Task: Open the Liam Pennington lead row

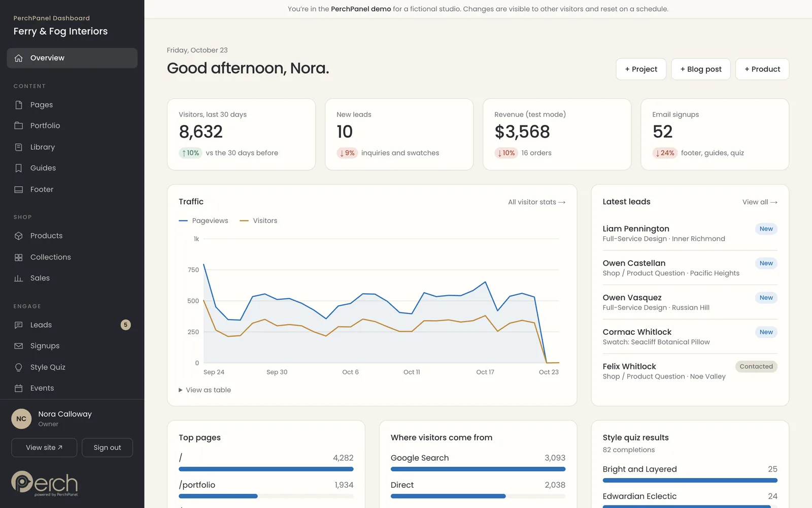Action: (690, 234)
